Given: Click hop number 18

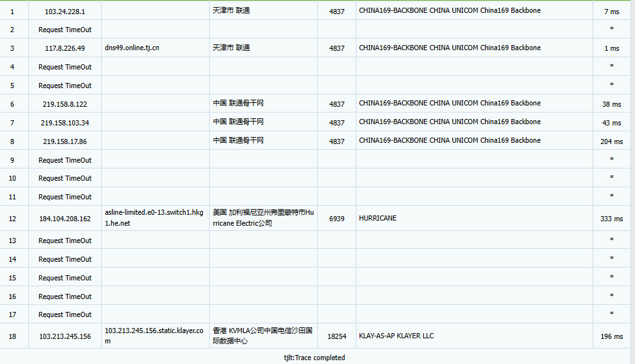Looking at the screenshot, I should pos(12,336).
